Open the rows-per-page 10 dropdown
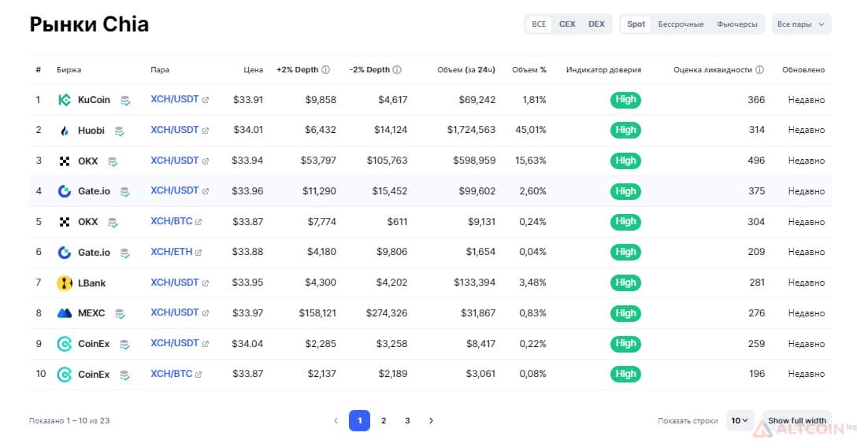Screen dimensions: 868x447 point(740,420)
